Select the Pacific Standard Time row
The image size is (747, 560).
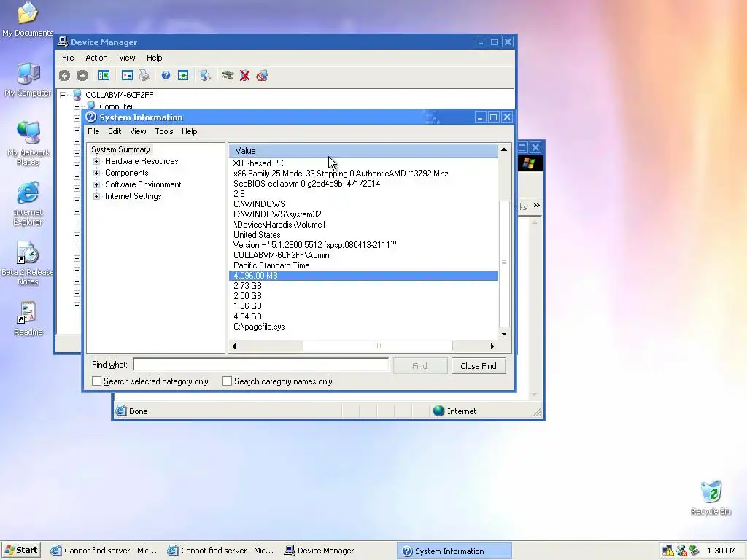pyautogui.click(x=363, y=265)
